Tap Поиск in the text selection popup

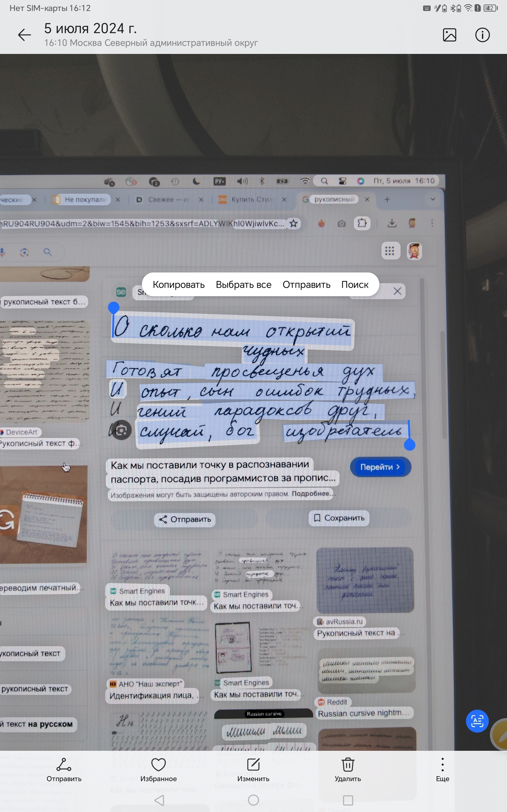point(355,285)
